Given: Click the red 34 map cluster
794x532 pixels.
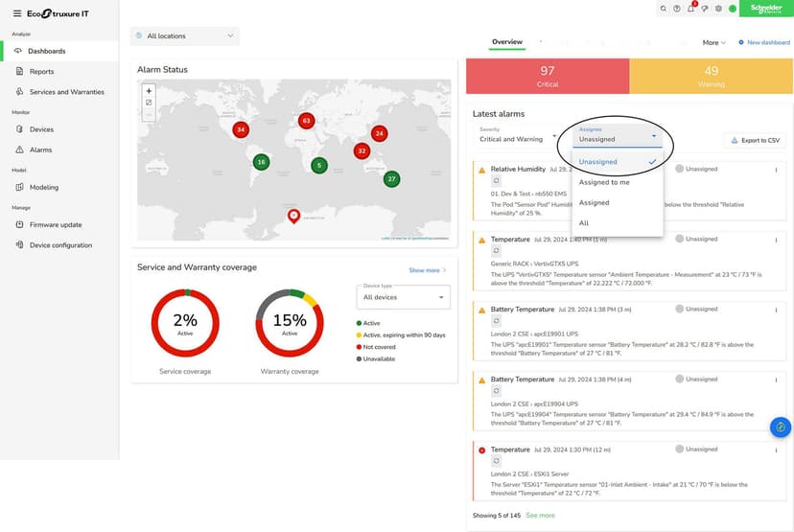Looking at the screenshot, I should [241, 129].
